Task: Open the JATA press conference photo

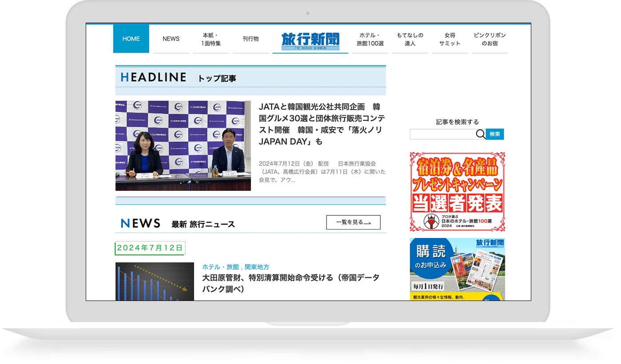Action: coord(183,146)
